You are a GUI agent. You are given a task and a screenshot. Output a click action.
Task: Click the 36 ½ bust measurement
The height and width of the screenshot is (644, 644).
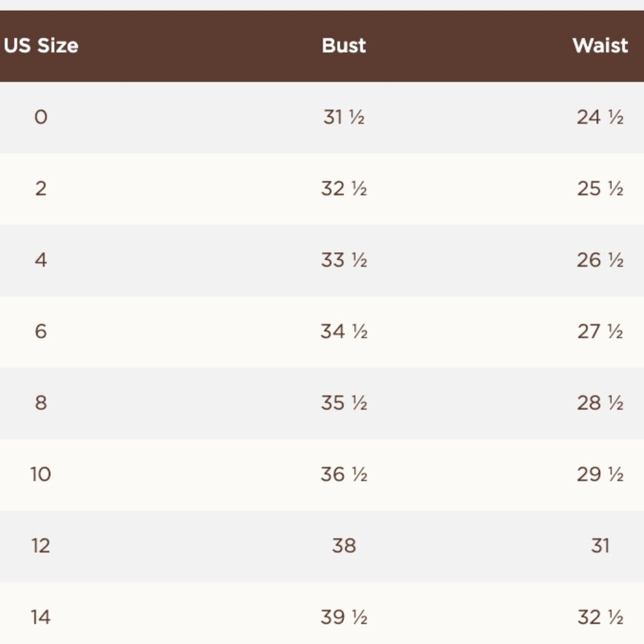[x=344, y=475]
